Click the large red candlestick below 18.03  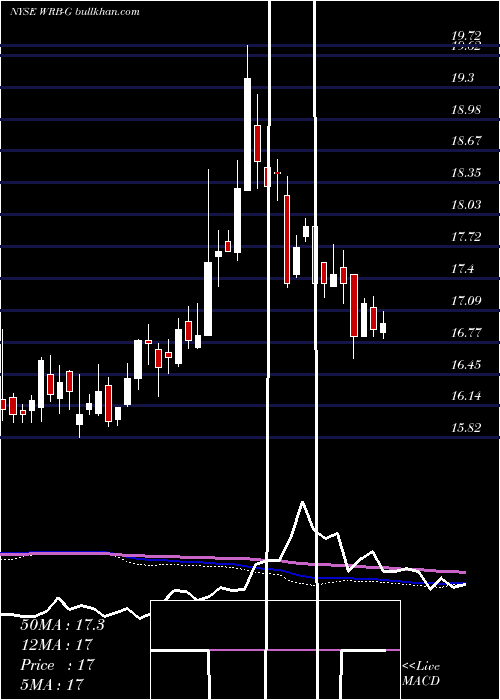pyautogui.click(x=287, y=239)
